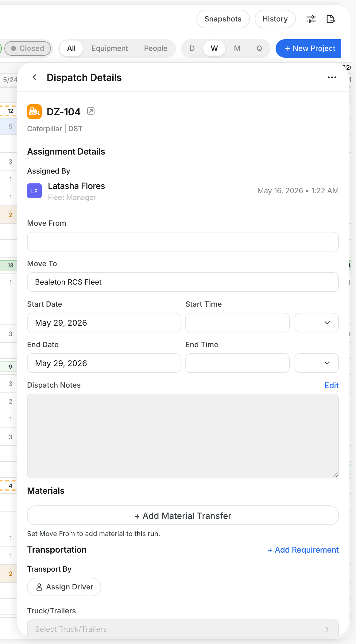Screen dimensions: 356x644
Task: Click the 5/24 date column header
Action: [10, 80]
